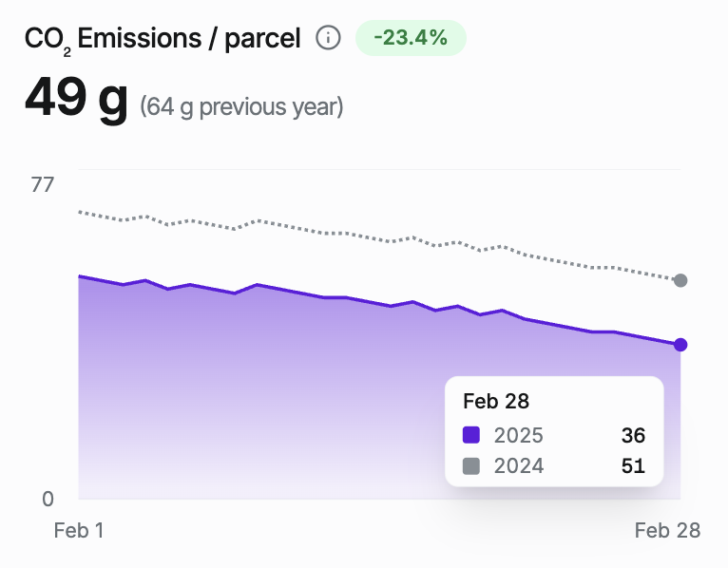Click the value 36 in the tooltip

[633, 436]
